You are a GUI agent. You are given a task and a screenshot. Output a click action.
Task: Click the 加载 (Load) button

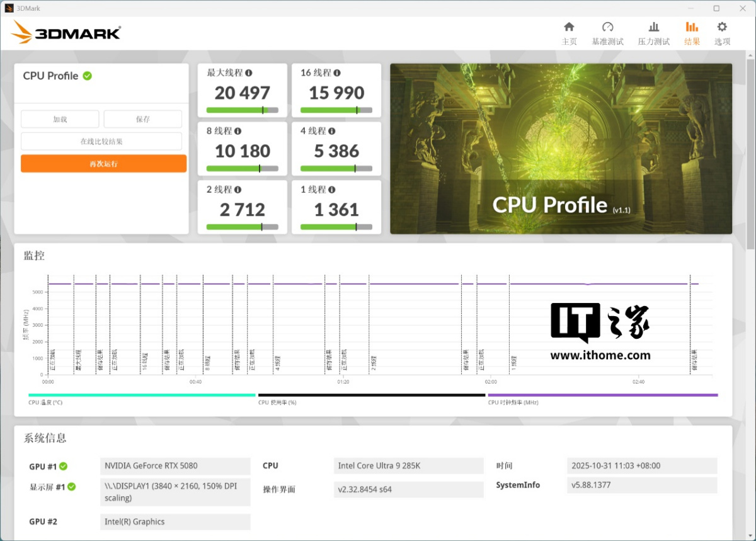(60, 119)
